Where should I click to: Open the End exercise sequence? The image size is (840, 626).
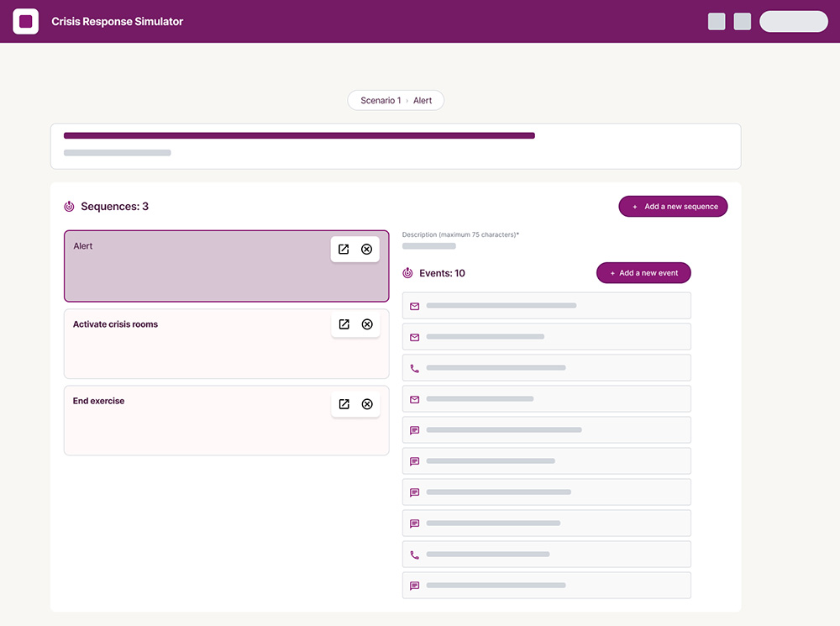coord(344,404)
